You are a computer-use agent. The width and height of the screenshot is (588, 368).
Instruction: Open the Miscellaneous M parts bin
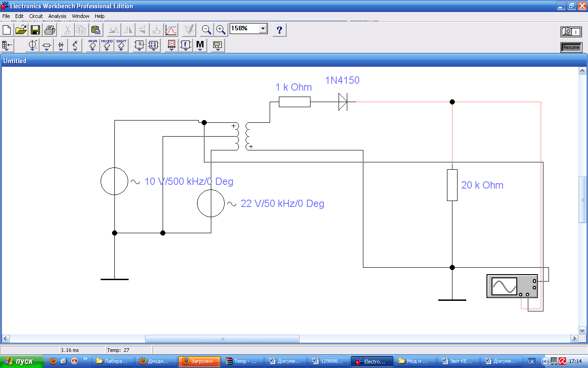[200, 46]
